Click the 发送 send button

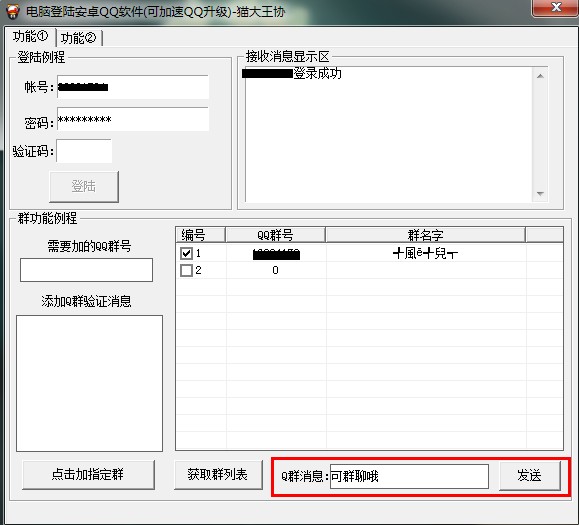[x=530, y=476]
